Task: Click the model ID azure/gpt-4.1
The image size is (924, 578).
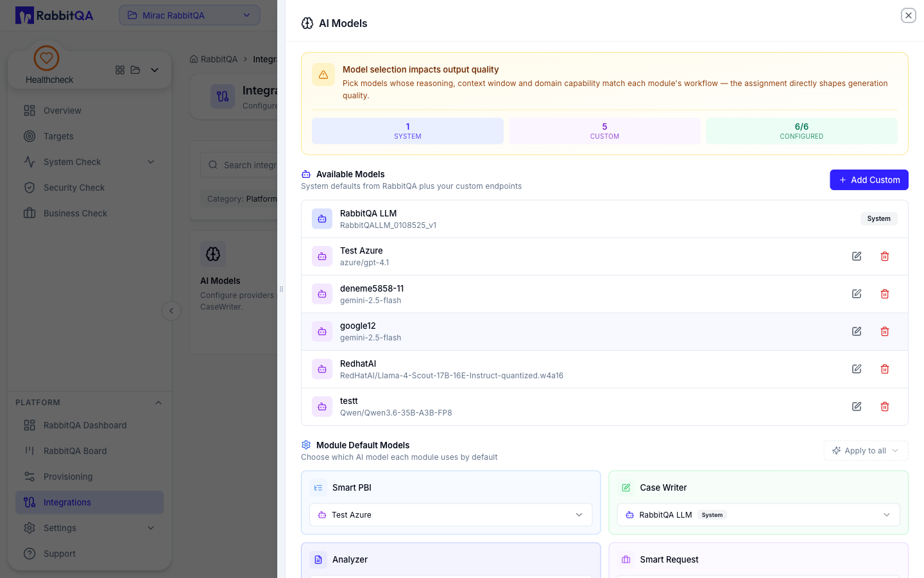Action: coord(364,263)
